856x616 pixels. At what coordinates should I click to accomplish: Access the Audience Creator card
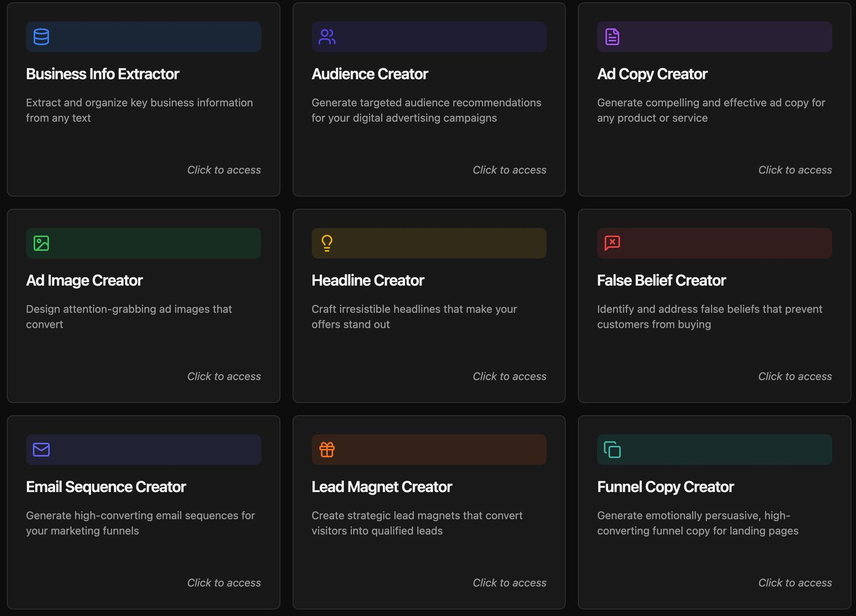tap(509, 170)
